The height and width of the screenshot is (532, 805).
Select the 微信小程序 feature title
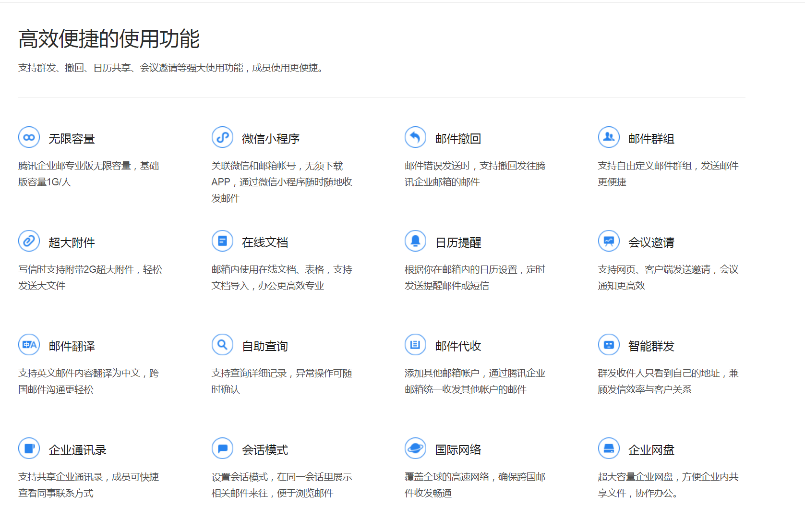coord(271,139)
